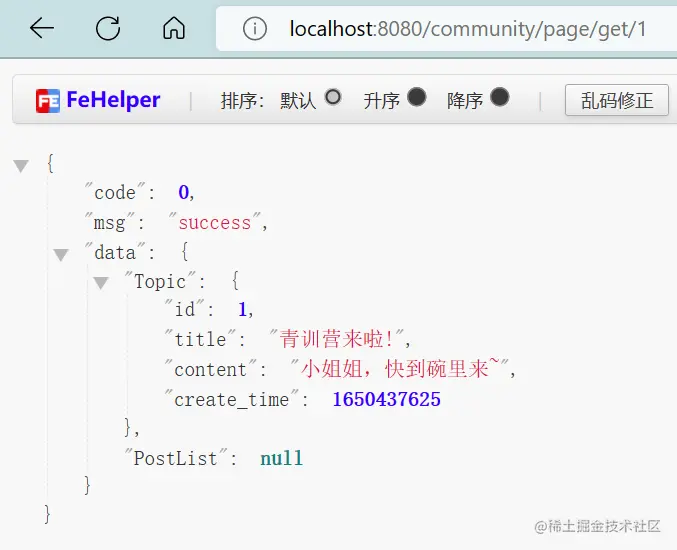The width and height of the screenshot is (677, 550).
Task: Select the 降序 descending sort option
Action: tap(500, 97)
